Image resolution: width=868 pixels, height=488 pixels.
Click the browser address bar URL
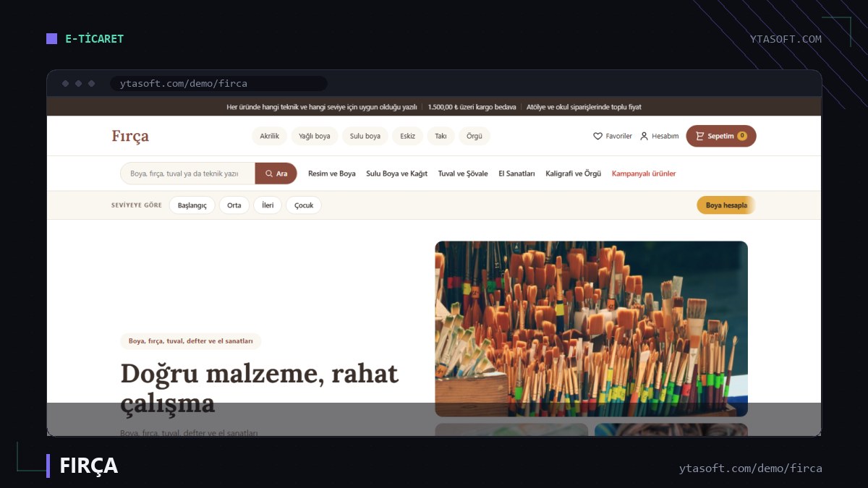184,83
